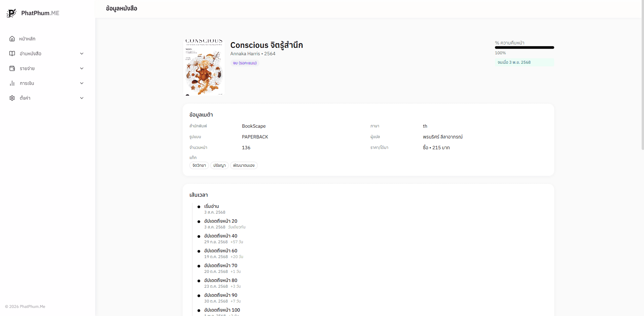Expand the รายจ่าย menu chevron
This screenshot has width=644, height=316.
click(82, 68)
